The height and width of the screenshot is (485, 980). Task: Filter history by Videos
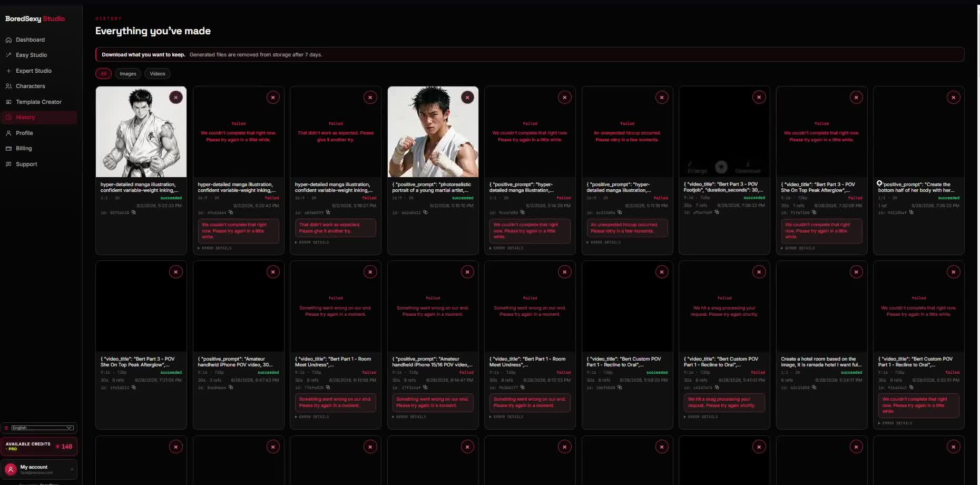click(x=158, y=74)
